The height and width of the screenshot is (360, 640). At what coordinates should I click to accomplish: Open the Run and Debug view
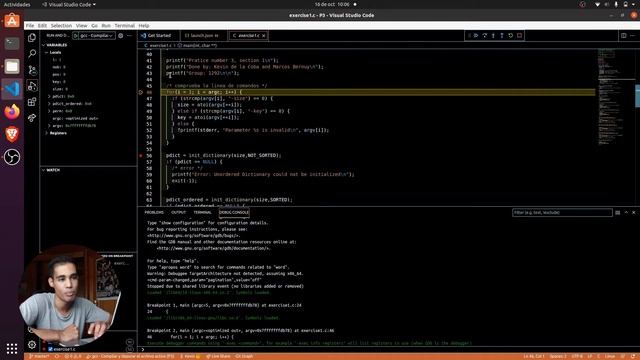tap(32, 86)
